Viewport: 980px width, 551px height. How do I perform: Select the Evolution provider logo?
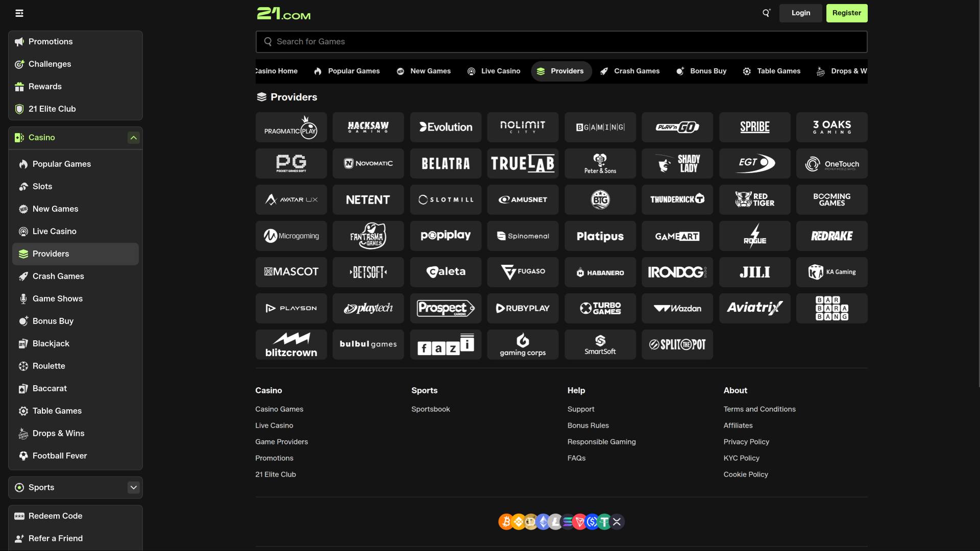[x=446, y=127]
